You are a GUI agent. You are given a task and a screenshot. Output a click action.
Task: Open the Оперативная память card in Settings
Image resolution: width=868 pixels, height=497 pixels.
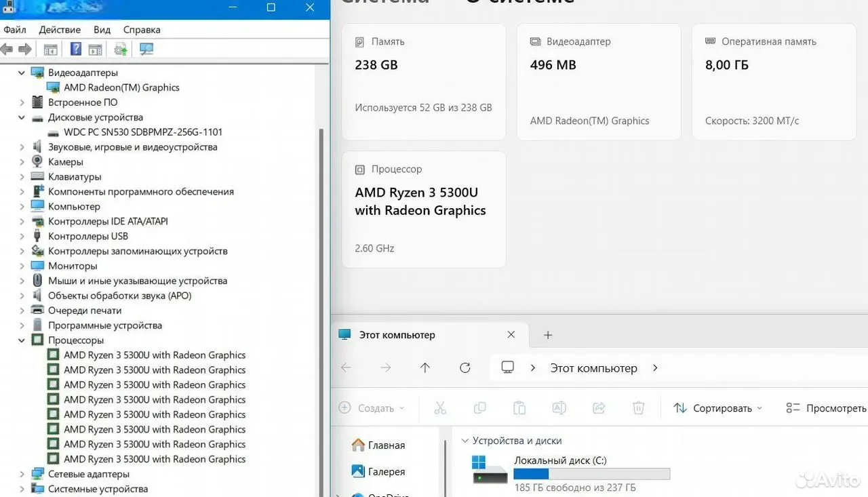click(x=774, y=82)
